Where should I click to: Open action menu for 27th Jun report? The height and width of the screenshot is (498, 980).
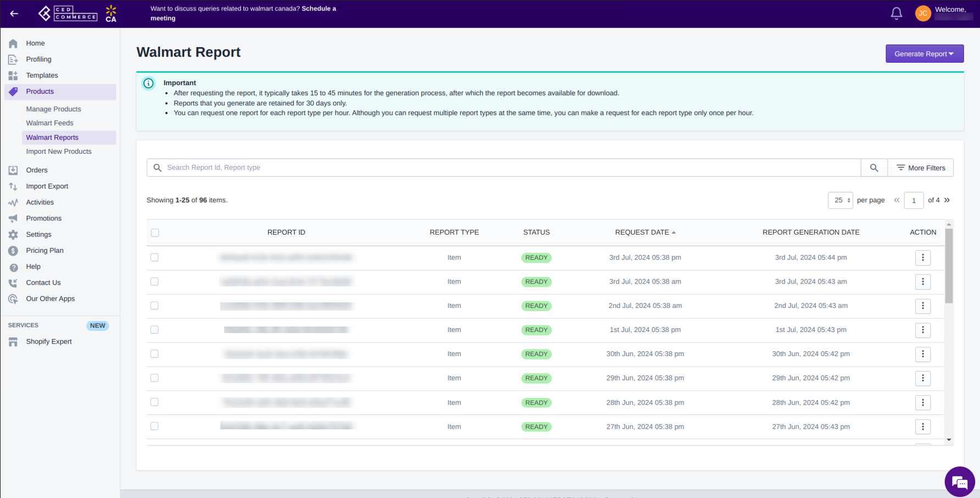(x=923, y=427)
